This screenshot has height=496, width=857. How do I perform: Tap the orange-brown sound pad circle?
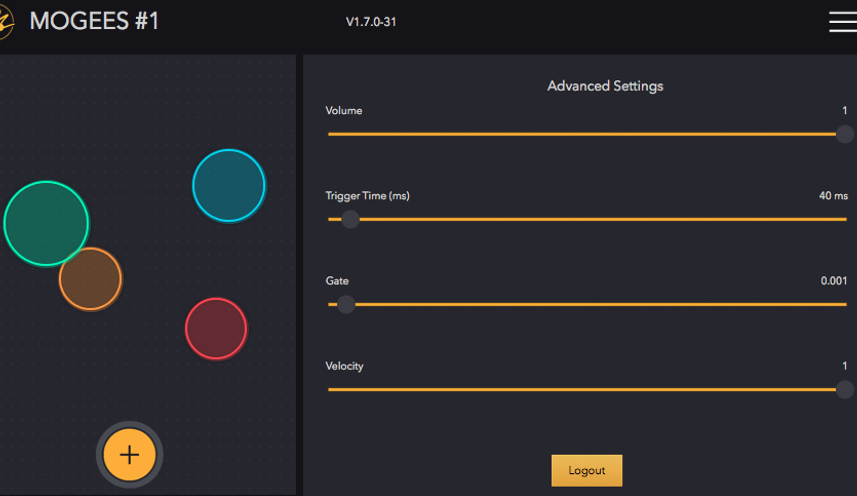pos(91,279)
